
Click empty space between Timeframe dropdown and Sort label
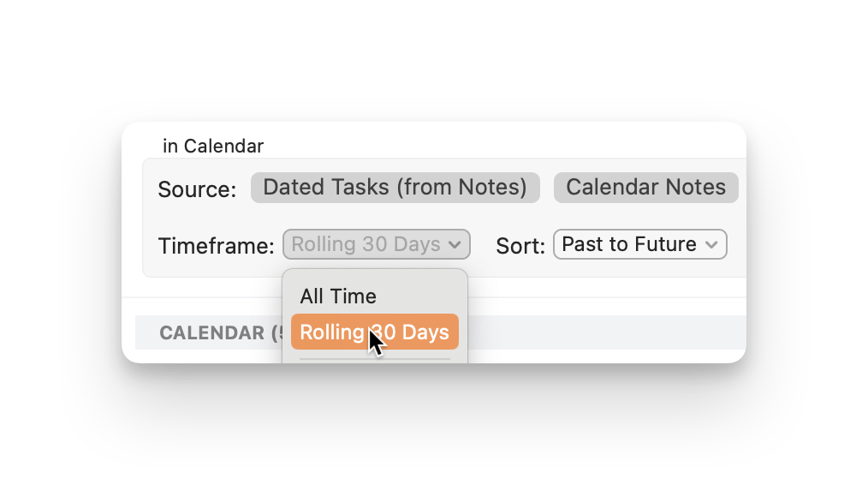click(x=483, y=245)
